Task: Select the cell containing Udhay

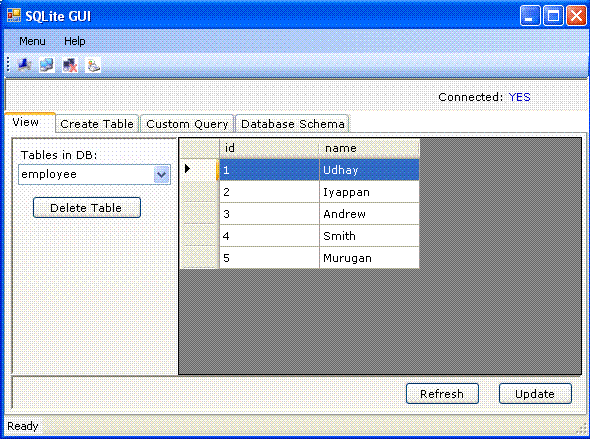Action: coord(369,170)
